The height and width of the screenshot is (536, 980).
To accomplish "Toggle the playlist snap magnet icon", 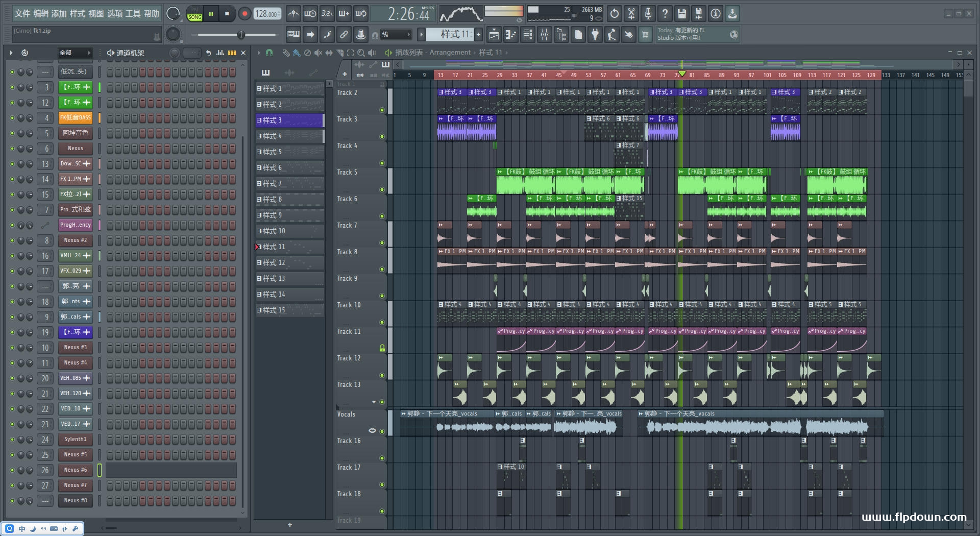I will [269, 53].
